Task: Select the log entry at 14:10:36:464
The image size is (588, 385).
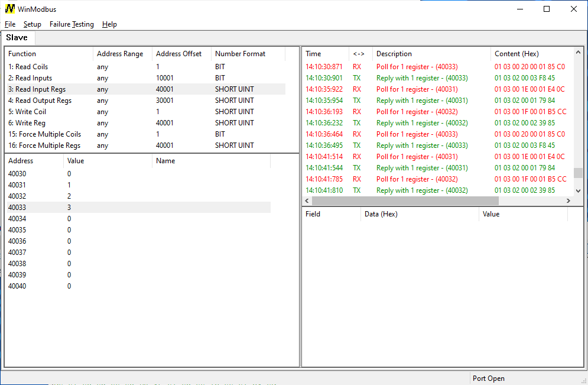Action: [438, 134]
